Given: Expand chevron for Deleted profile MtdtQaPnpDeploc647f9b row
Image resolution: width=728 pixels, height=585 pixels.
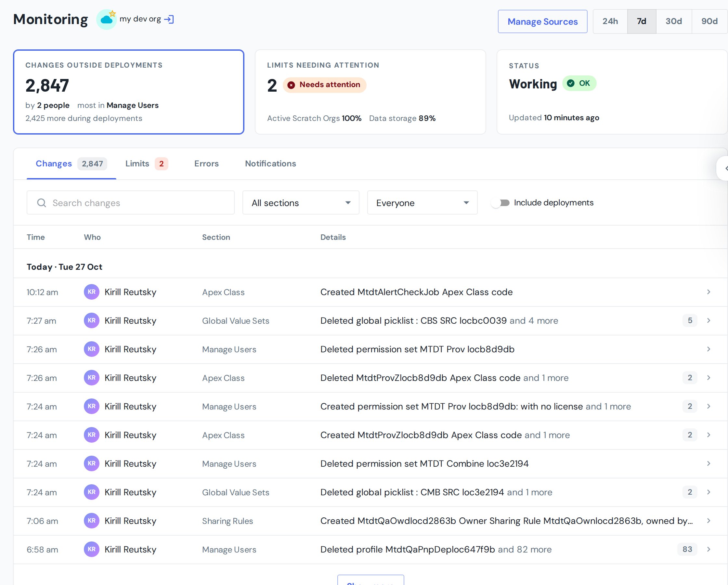Looking at the screenshot, I should click(709, 549).
